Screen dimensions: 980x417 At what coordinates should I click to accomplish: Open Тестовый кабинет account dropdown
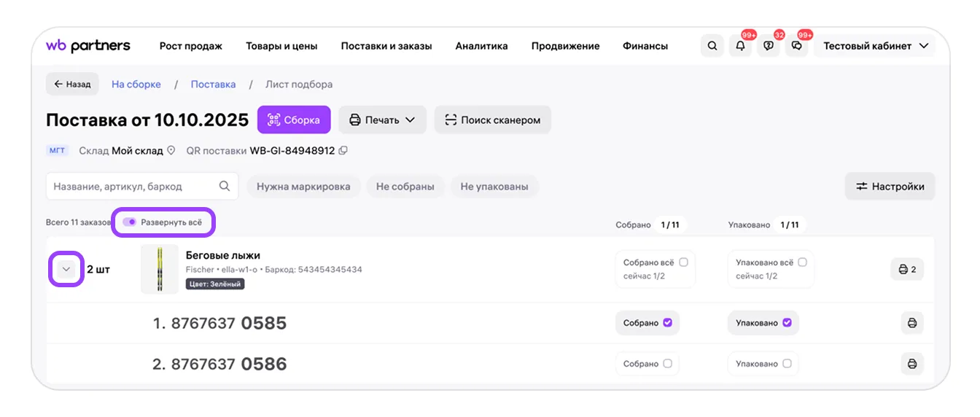click(x=876, y=46)
